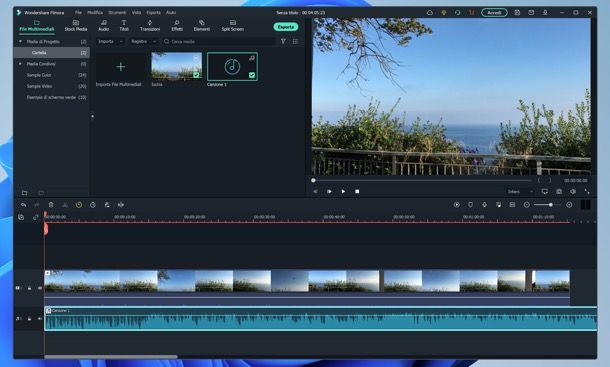This screenshot has height=367, width=610.
Task: Open the Strumenti menu
Action: (x=117, y=12)
